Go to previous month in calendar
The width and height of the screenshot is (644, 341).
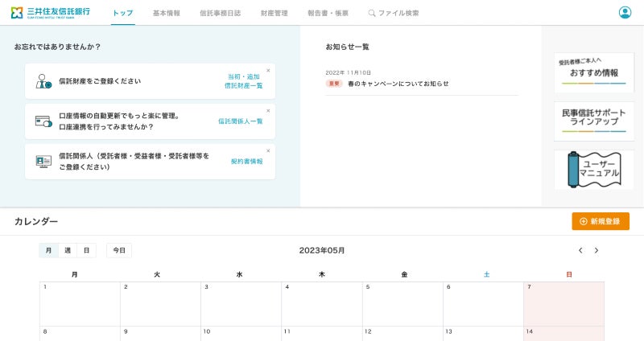pyautogui.click(x=580, y=250)
